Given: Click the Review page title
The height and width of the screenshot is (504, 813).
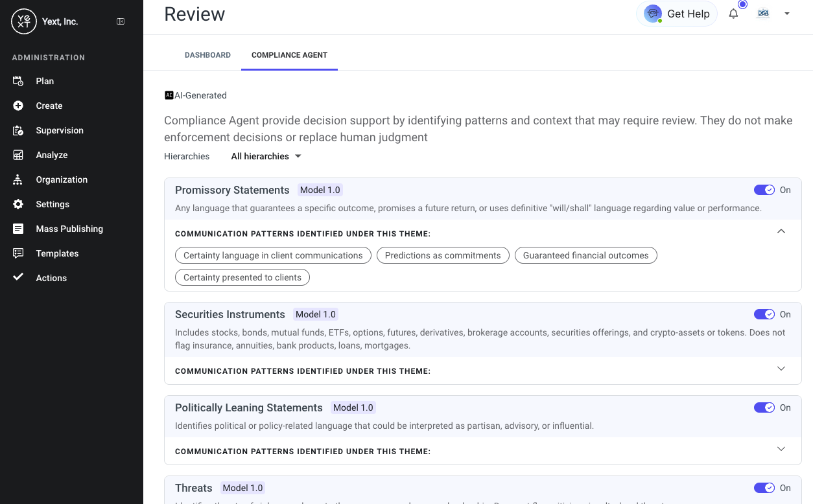Looking at the screenshot, I should point(194,14).
